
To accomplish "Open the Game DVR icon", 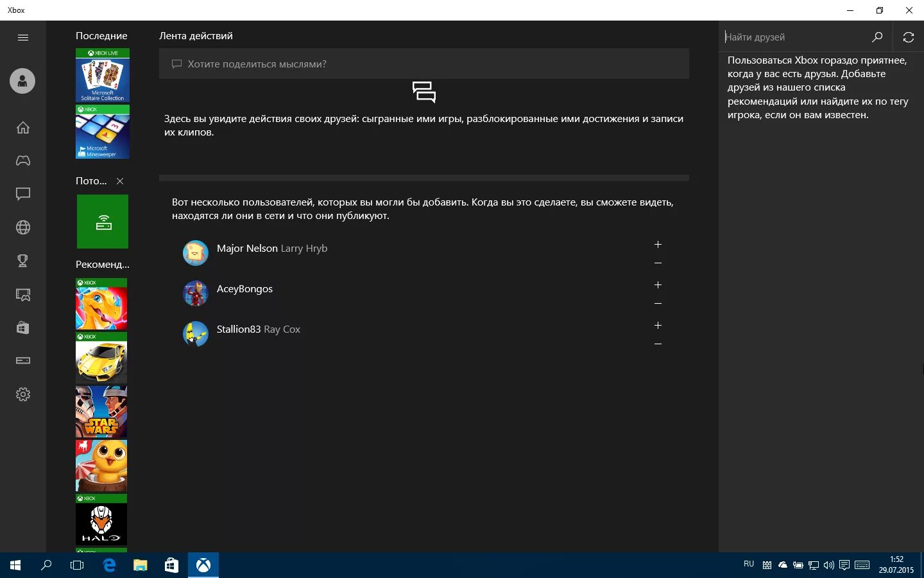I will (23, 294).
